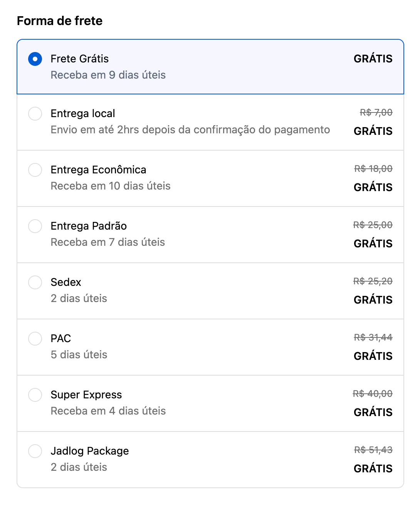
Task: Select the Super Express radio button
Action: (x=35, y=395)
